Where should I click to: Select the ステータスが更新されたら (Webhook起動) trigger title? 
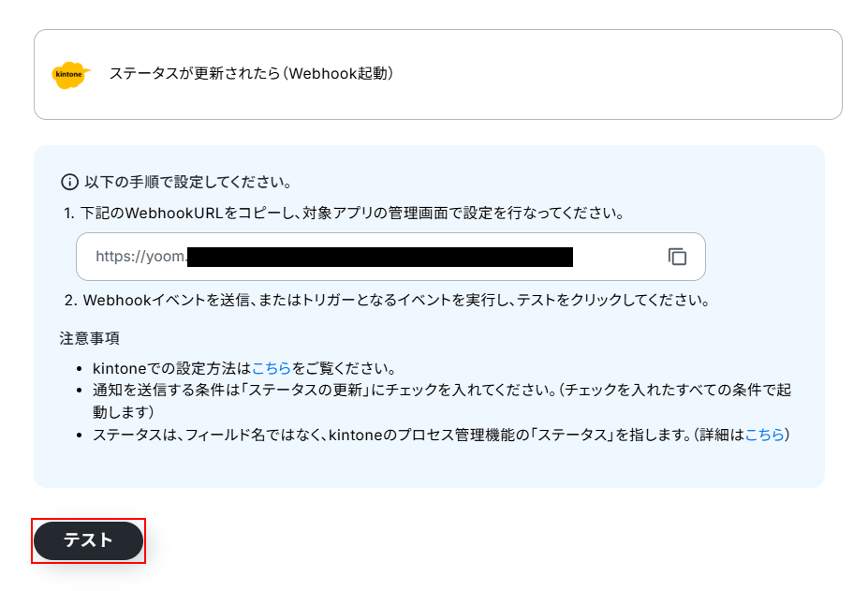pos(251,74)
